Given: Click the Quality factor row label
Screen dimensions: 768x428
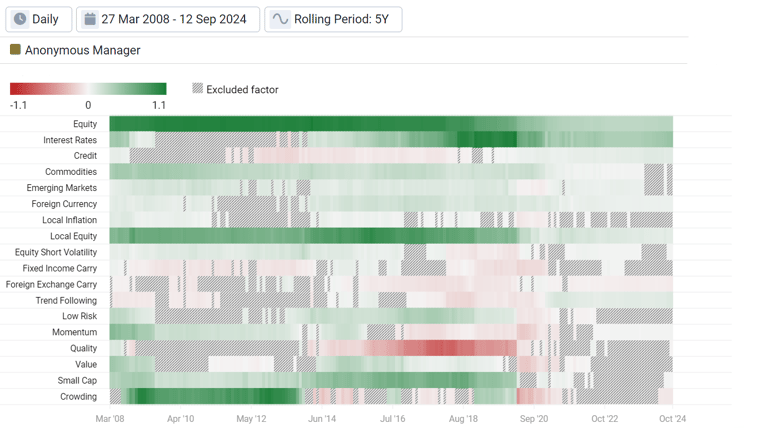Looking at the screenshot, I should (83, 348).
